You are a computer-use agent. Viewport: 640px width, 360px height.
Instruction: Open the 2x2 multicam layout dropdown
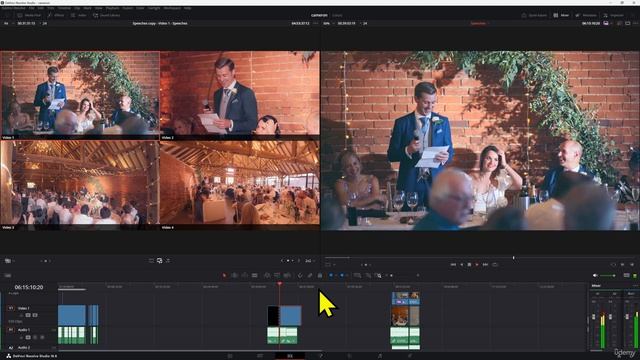(x=310, y=260)
